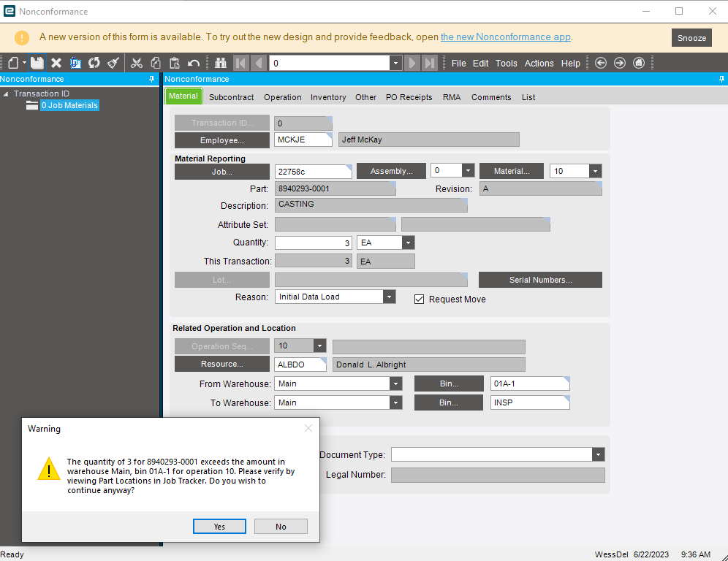The height and width of the screenshot is (561, 728).
Task: Go to previous record navigation icon
Action: point(259,63)
